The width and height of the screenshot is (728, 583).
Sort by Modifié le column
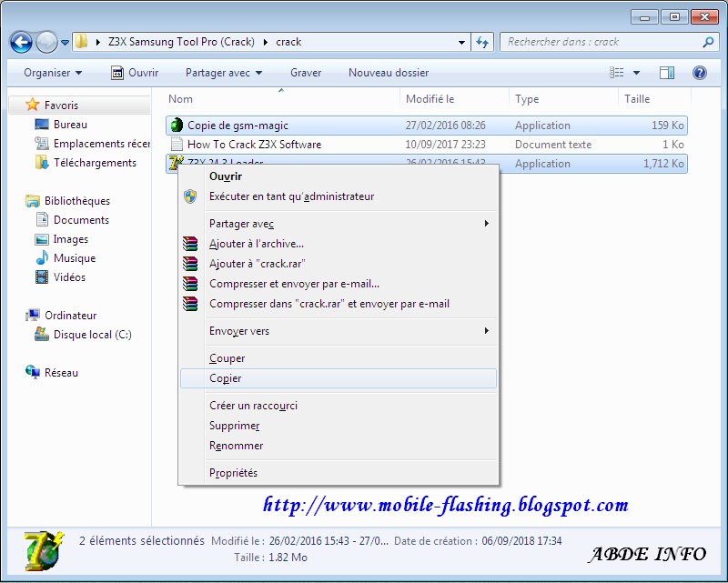tap(454, 99)
